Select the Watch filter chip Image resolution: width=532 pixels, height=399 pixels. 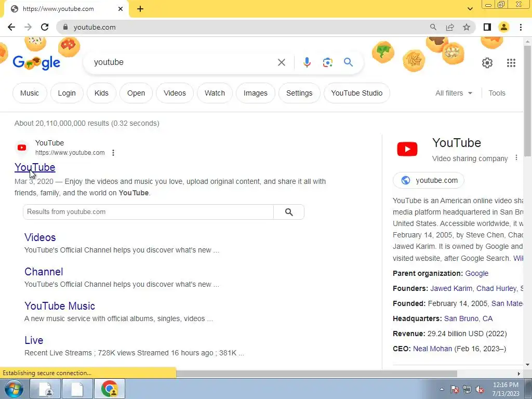(215, 93)
